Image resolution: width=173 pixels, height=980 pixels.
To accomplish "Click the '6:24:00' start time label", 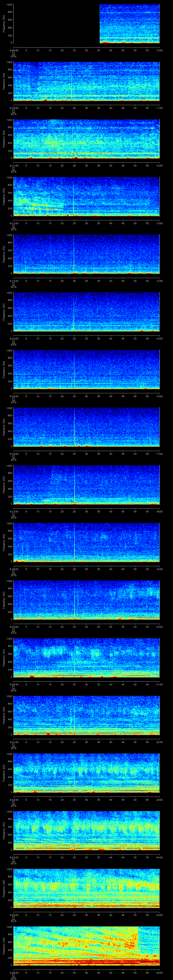I will (14, 915).
